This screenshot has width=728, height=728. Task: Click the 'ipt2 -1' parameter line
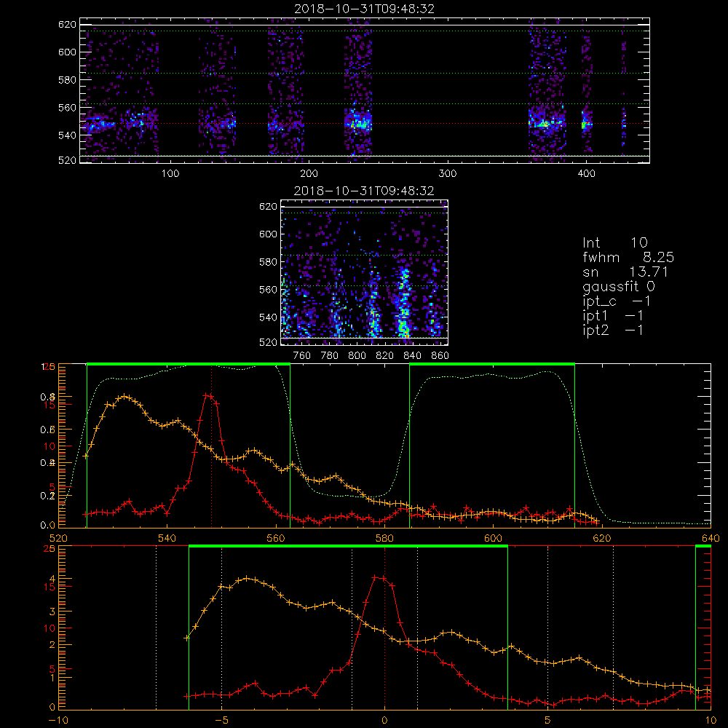coord(613,330)
